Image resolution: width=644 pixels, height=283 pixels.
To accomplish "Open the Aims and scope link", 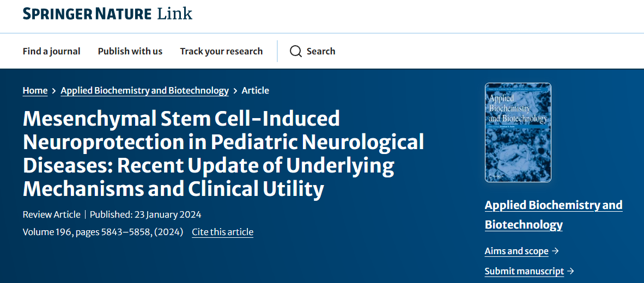I will tap(516, 251).
